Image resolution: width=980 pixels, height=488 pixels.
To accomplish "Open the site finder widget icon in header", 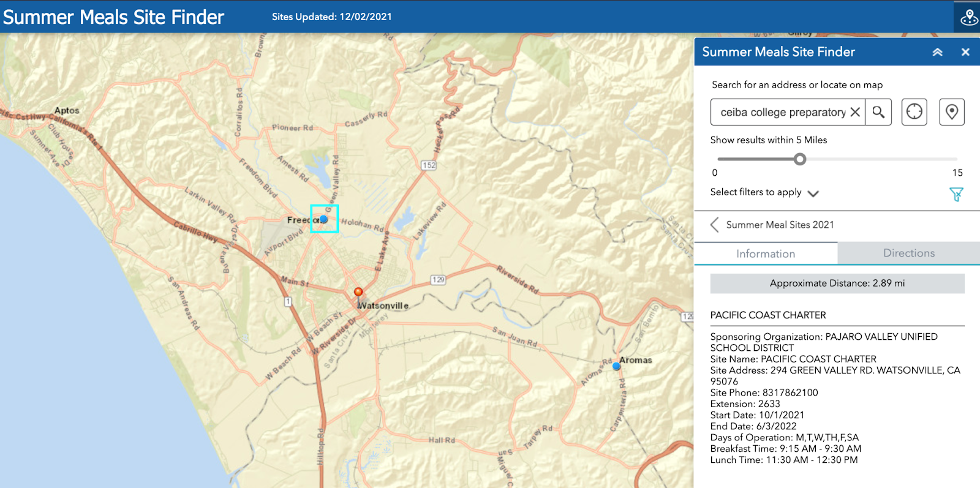I will point(968,17).
